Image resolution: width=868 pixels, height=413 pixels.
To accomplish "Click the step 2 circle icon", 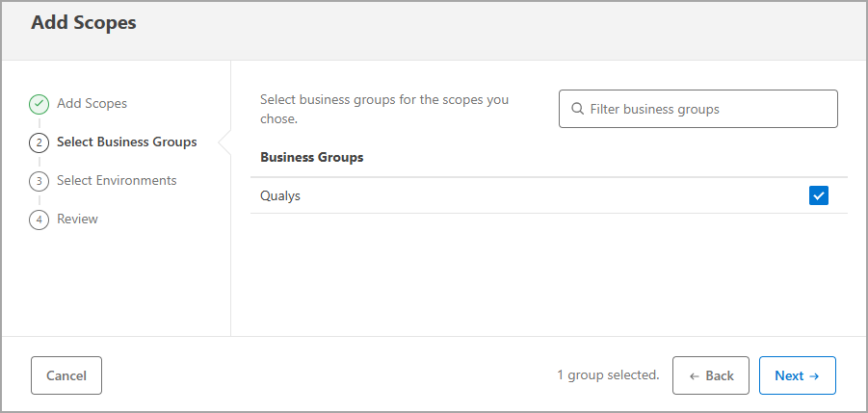I will 39,142.
